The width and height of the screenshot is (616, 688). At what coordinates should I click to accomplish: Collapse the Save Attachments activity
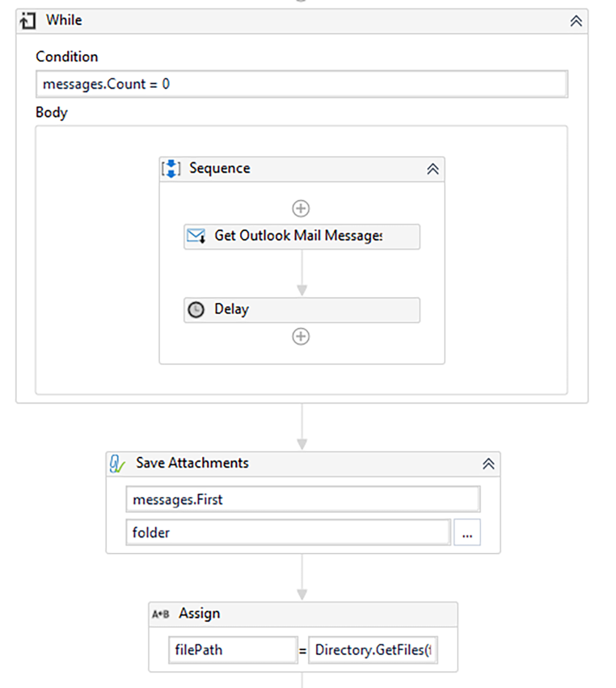pyautogui.click(x=488, y=464)
